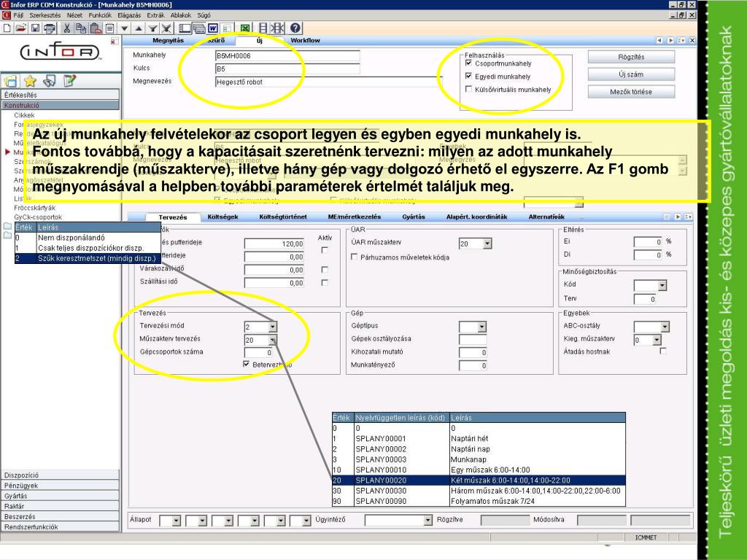Open the first Állapot dropdown
The image size is (747, 560).
177,521
